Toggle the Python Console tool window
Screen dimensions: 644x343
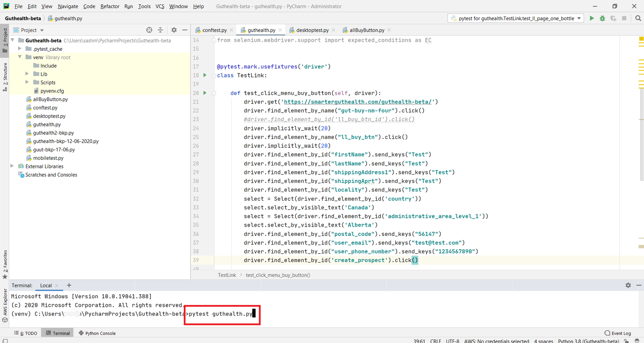[x=97, y=333]
